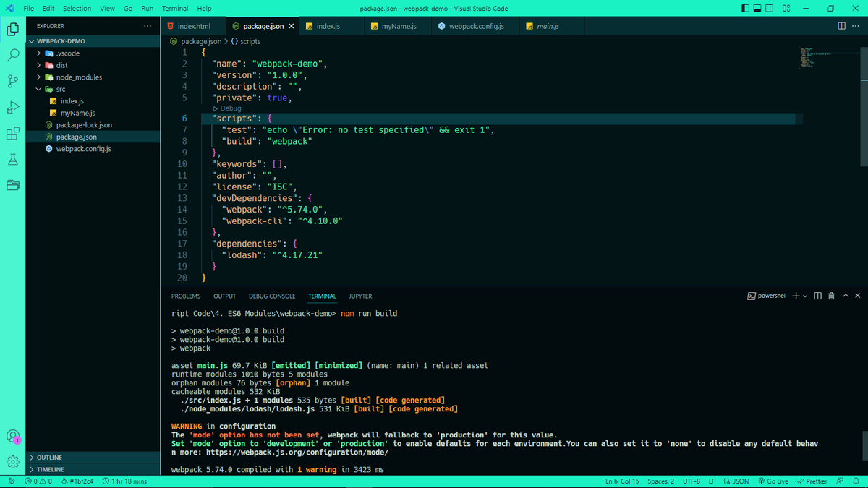
Task: Kill terminal with trash icon
Action: click(x=831, y=296)
